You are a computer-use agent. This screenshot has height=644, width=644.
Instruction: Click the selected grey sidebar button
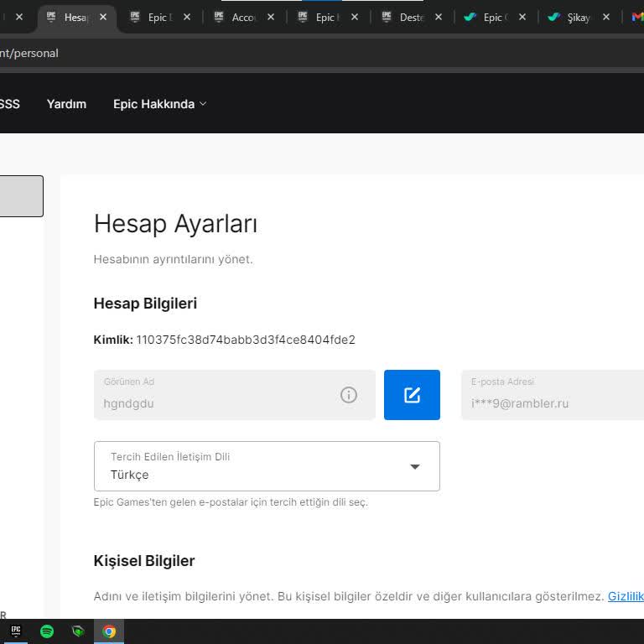[21, 196]
